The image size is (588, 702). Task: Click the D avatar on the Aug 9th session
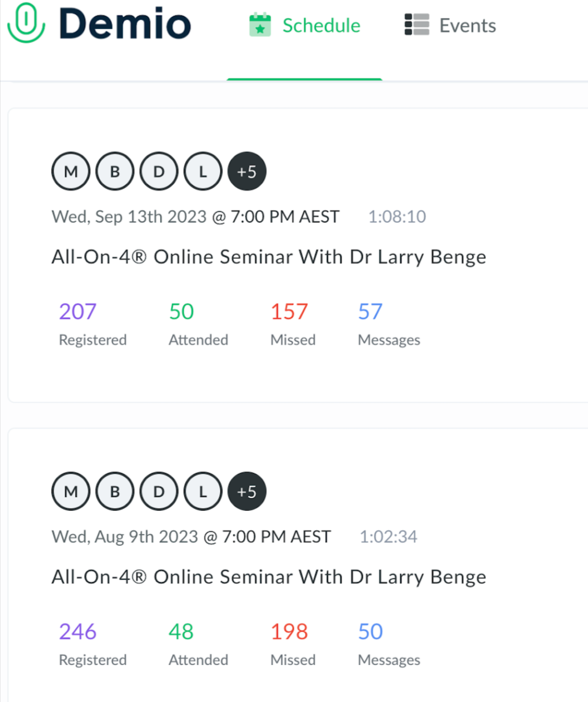pyautogui.click(x=159, y=491)
